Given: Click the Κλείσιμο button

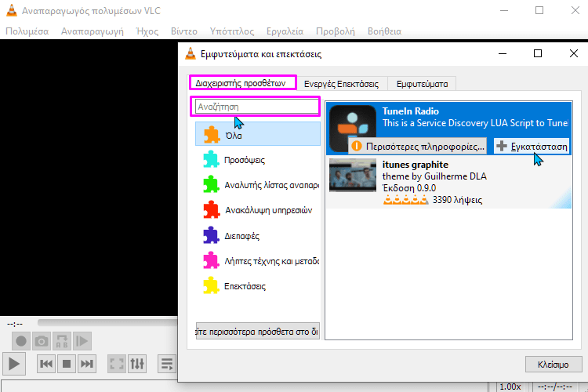Looking at the screenshot, I should [x=554, y=365].
